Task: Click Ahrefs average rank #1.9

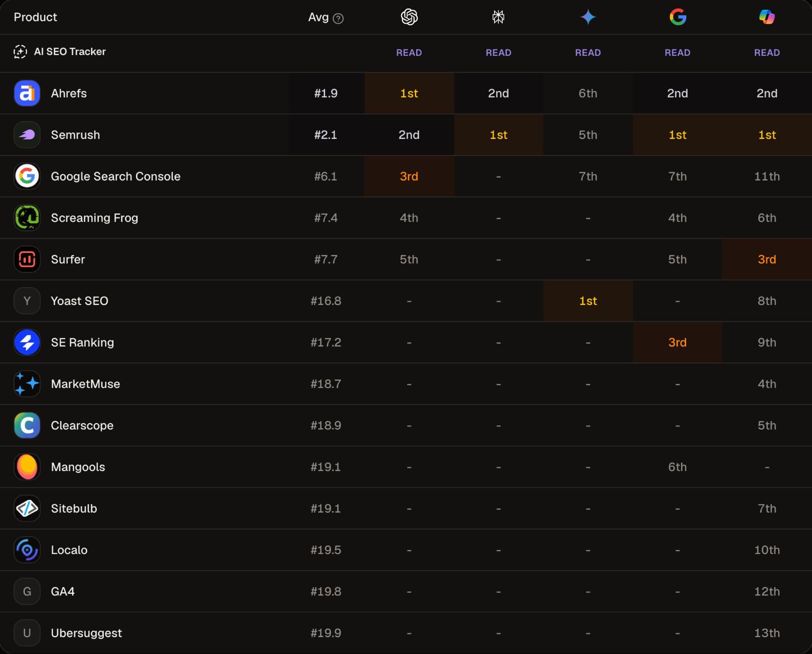Action: (326, 93)
